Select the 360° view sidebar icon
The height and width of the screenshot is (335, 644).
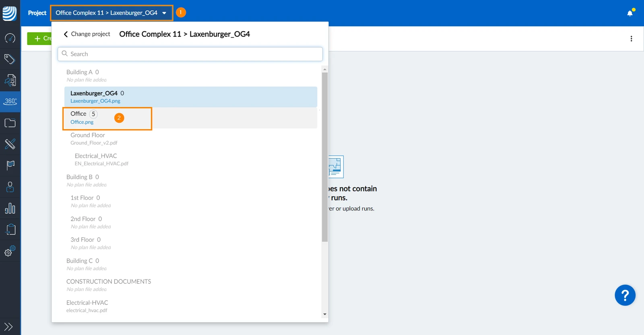10,101
